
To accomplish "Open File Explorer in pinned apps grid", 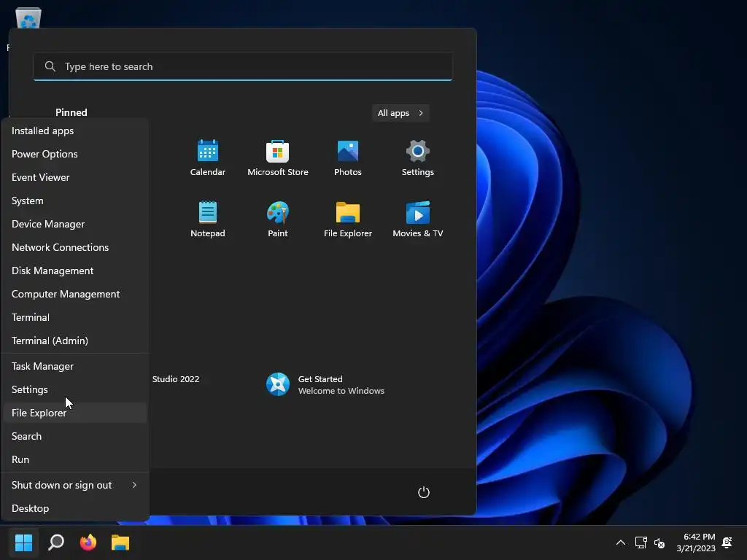I will pos(348,219).
